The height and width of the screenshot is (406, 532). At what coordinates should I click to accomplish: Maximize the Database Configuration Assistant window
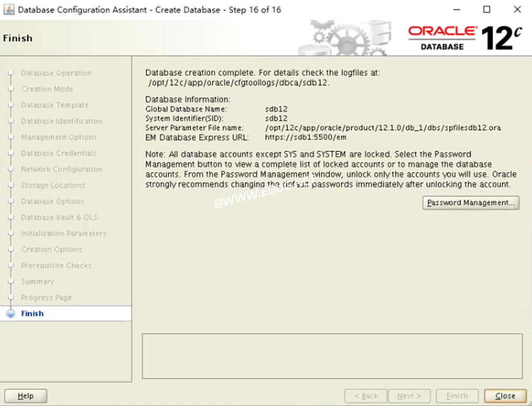coord(486,9)
